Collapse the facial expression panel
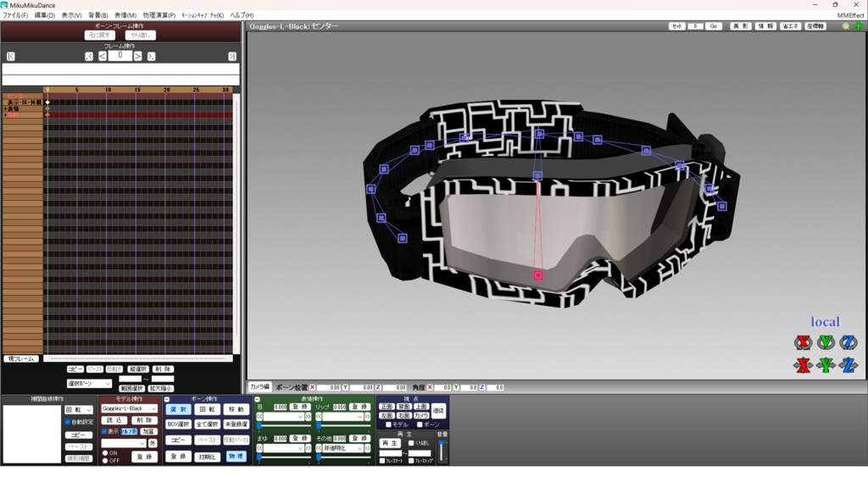This screenshot has width=868, height=488. coord(257,399)
